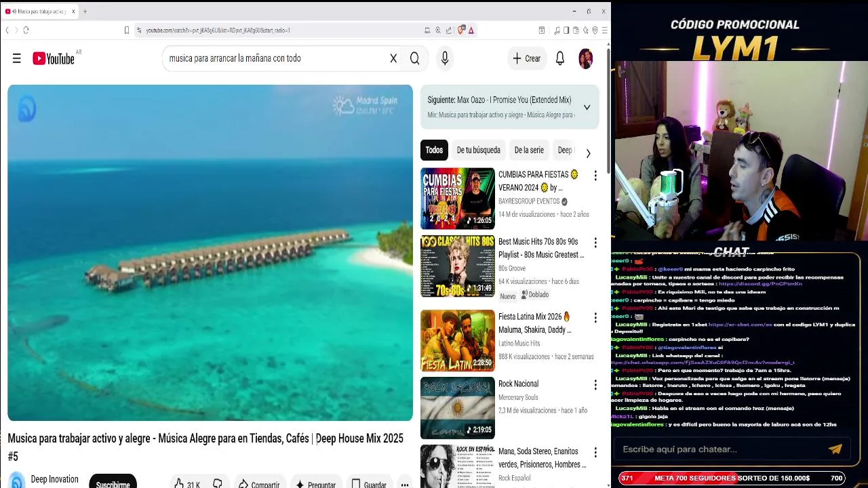Click the browser address bar URL
The height and width of the screenshot is (488, 868).
pyautogui.click(x=218, y=30)
